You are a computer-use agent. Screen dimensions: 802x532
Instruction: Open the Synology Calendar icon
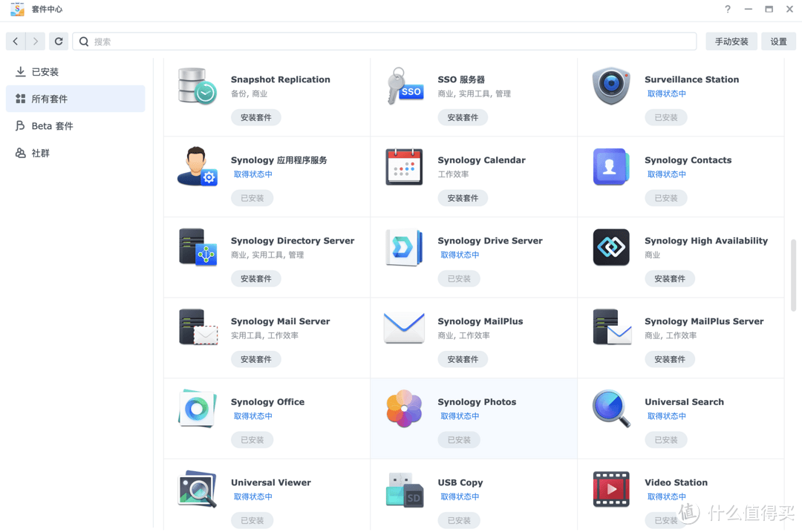tap(404, 167)
